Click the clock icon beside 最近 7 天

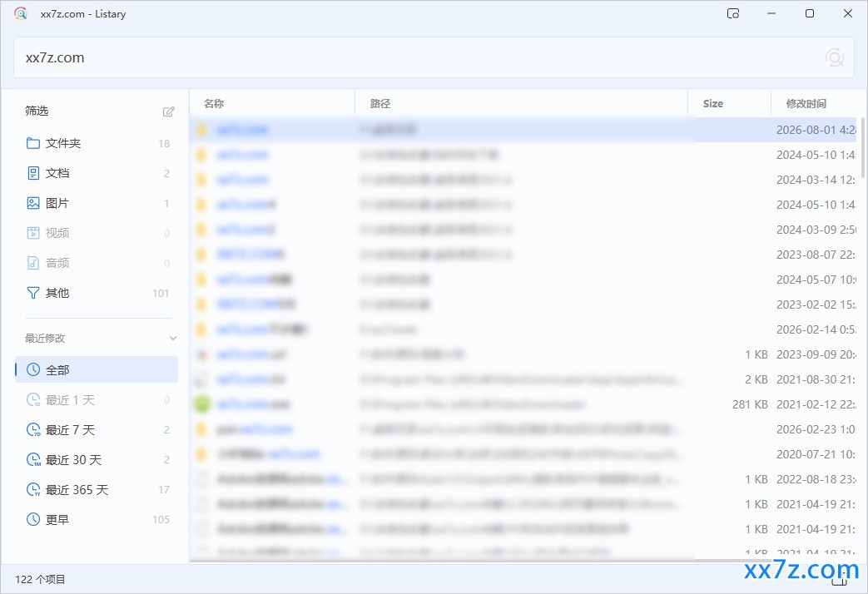coord(33,429)
